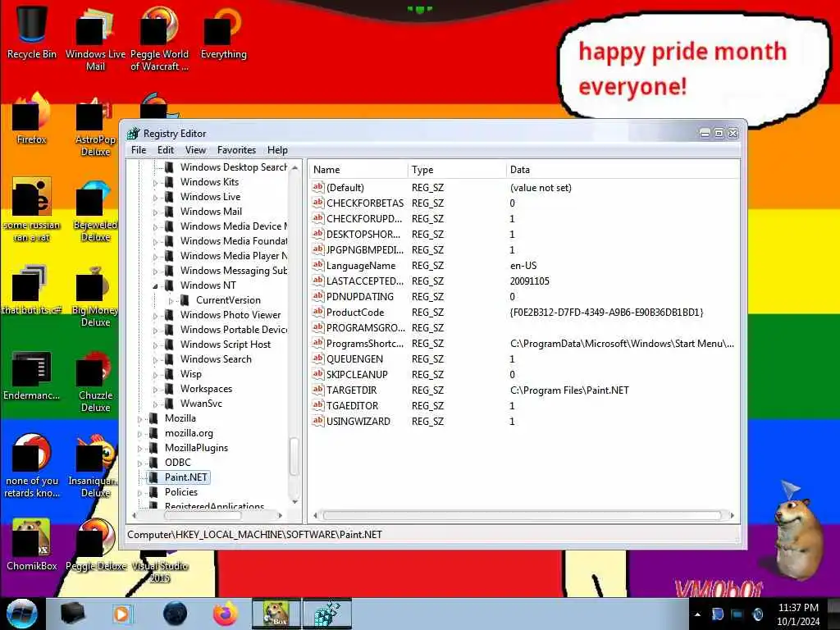This screenshot has height=630, width=840.
Task: Select the mozilla.org key
Action: click(189, 433)
